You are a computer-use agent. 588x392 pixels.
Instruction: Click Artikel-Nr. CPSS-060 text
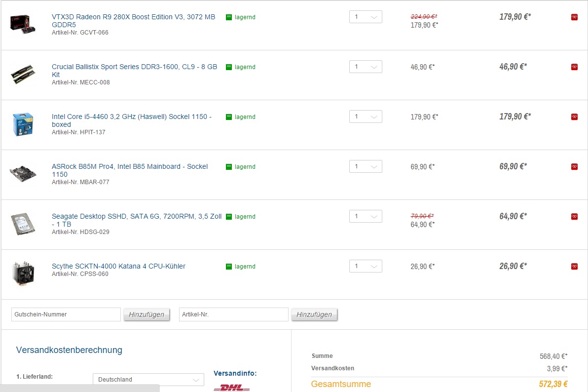pos(80,274)
